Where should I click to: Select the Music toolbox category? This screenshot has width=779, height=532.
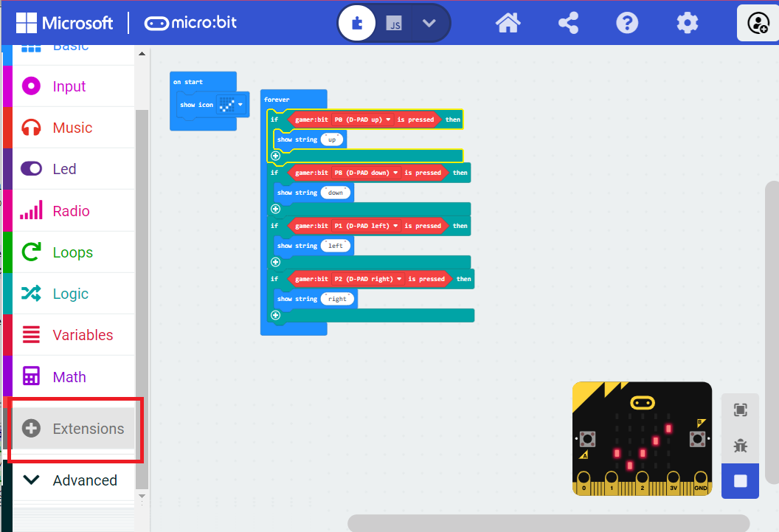click(x=72, y=128)
